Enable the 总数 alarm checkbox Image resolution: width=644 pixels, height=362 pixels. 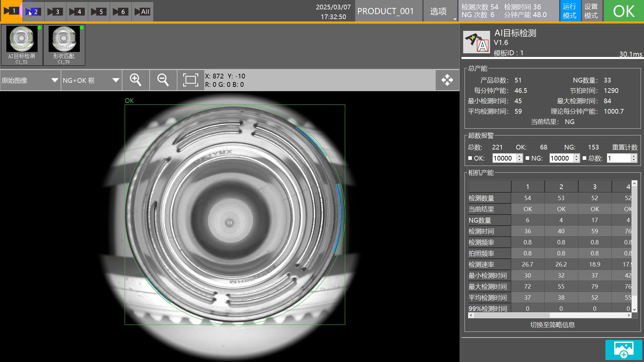(585, 158)
